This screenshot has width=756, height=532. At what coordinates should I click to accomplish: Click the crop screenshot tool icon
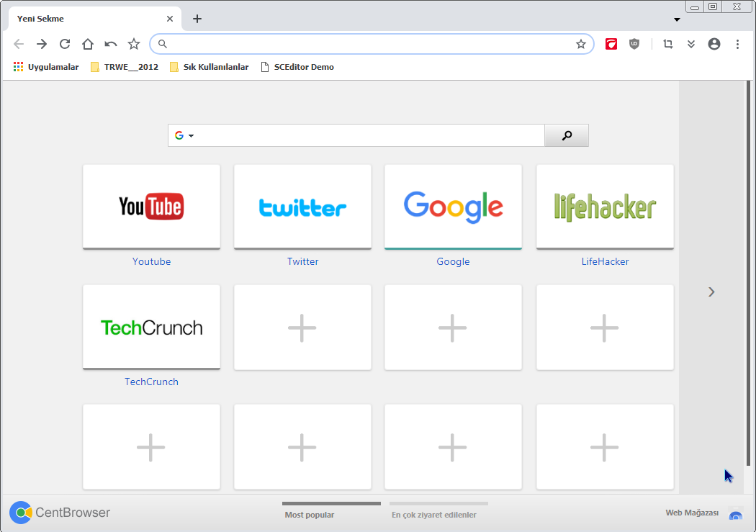(667, 45)
